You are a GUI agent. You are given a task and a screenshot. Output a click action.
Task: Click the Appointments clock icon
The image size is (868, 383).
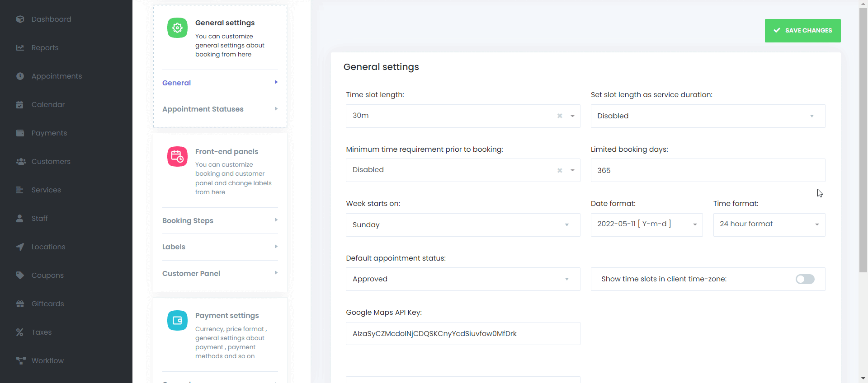(20, 76)
